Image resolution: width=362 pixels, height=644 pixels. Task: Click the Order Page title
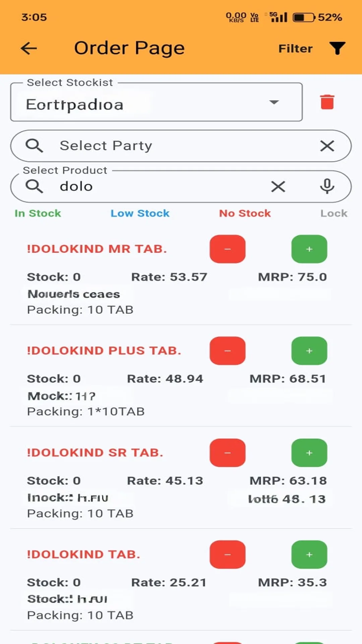(x=129, y=49)
